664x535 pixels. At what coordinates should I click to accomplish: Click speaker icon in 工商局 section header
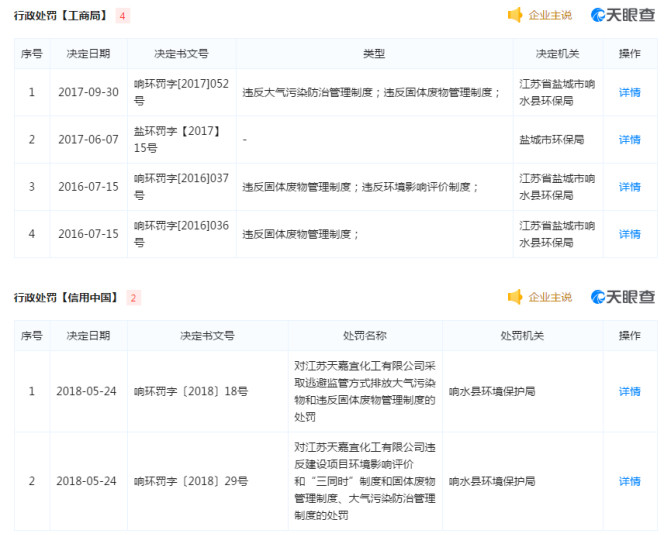[515, 15]
